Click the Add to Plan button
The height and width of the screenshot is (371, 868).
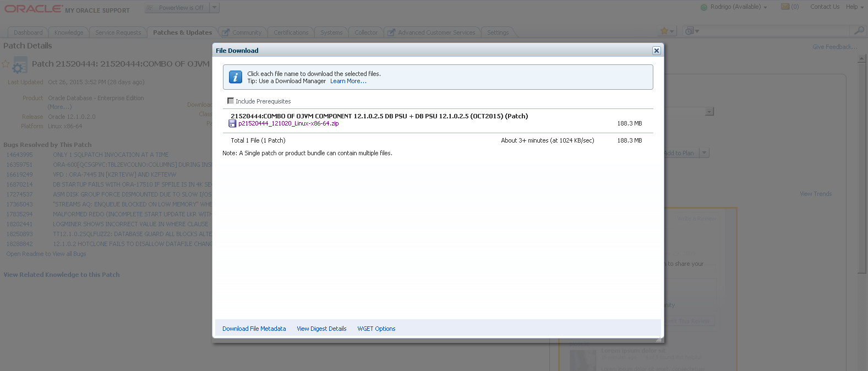tap(681, 153)
